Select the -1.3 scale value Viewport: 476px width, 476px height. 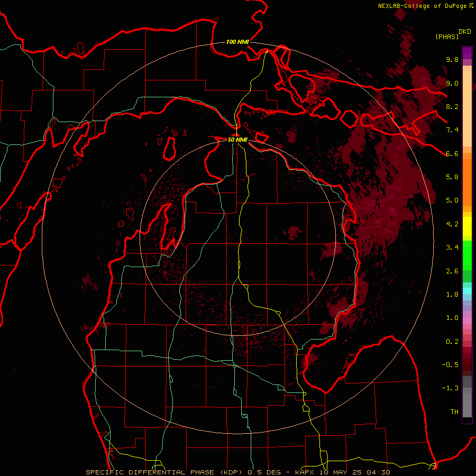pos(450,388)
